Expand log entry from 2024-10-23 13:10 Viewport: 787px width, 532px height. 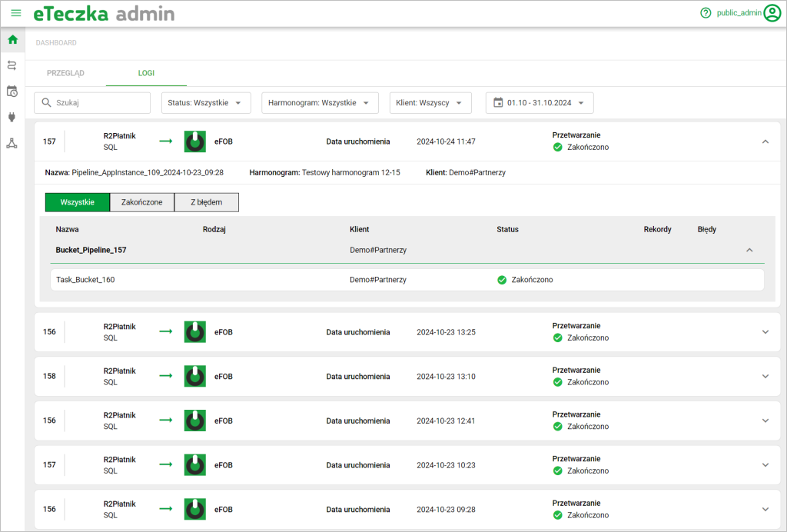tap(765, 377)
